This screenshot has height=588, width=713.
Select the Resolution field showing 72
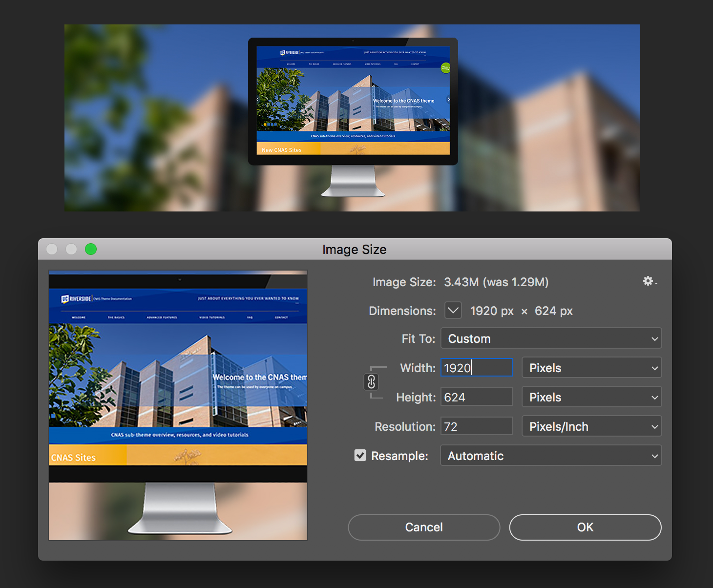(x=477, y=426)
